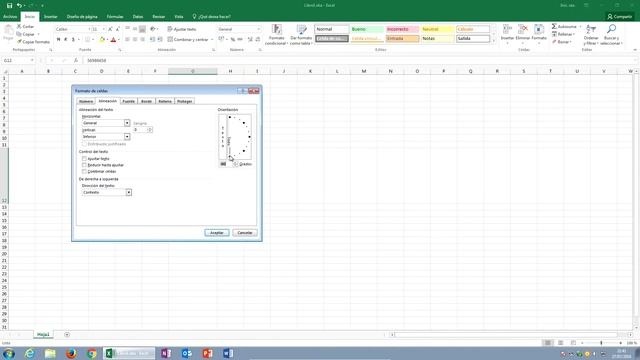Toggle underline S formatting
Screen dimensions: 640x360
coord(73,40)
